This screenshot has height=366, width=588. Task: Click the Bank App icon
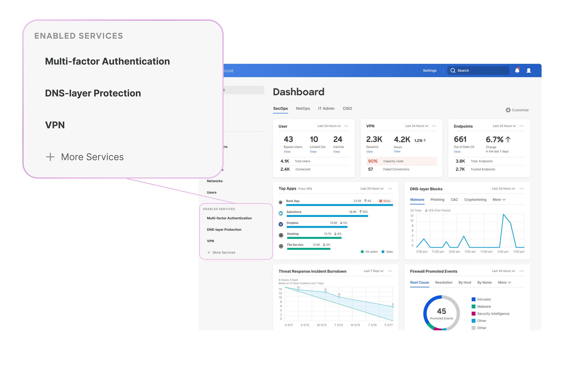[x=281, y=203]
